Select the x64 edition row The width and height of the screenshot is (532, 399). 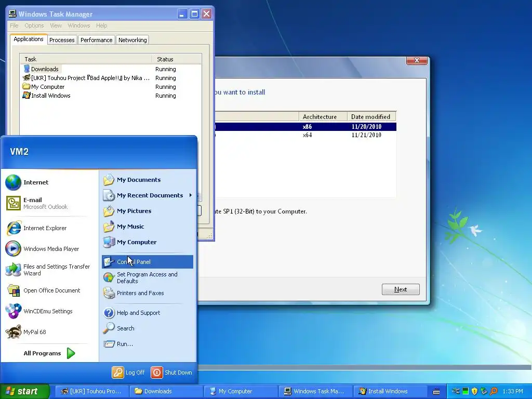(305, 135)
